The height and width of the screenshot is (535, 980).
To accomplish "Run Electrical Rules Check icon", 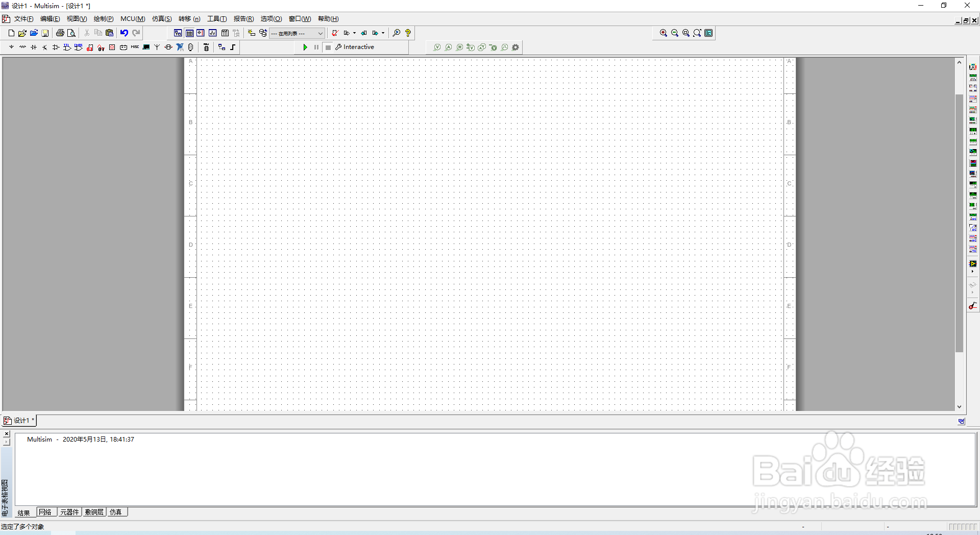I will (x=335, y=33).
